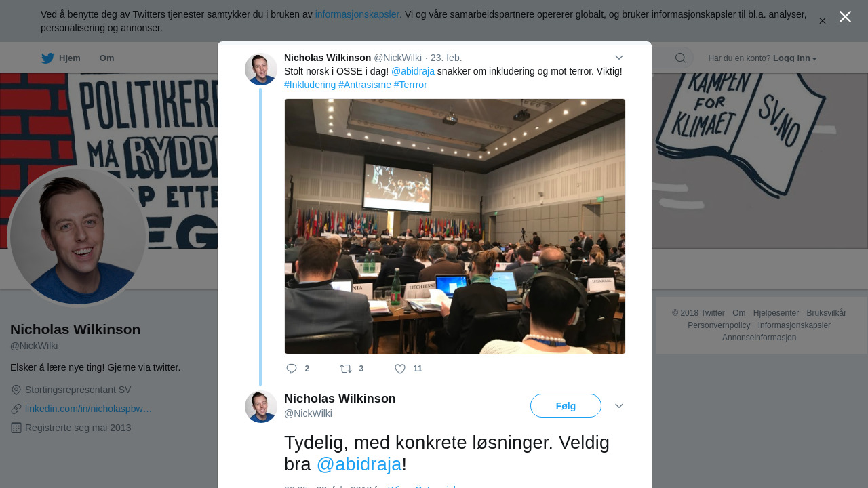Click the retweet icon with count 3
The width and height of the screenshot is (868, 488).
click(x=346, y=369)
